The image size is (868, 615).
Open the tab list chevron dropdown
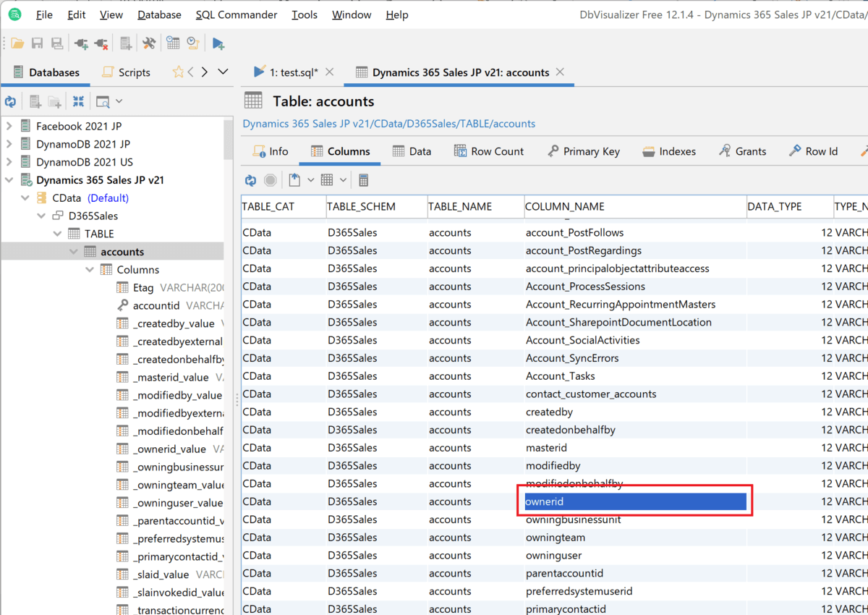[x=223, y=72]
